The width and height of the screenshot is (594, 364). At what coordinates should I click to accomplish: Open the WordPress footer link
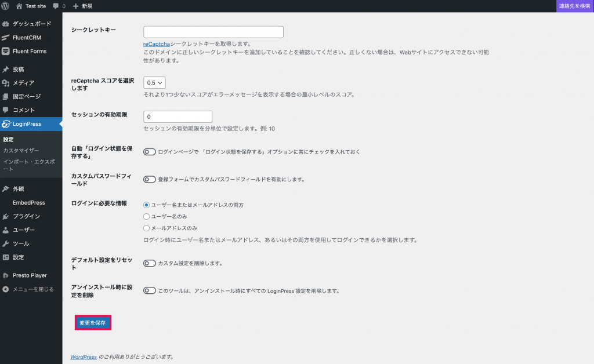pos(84,357)
